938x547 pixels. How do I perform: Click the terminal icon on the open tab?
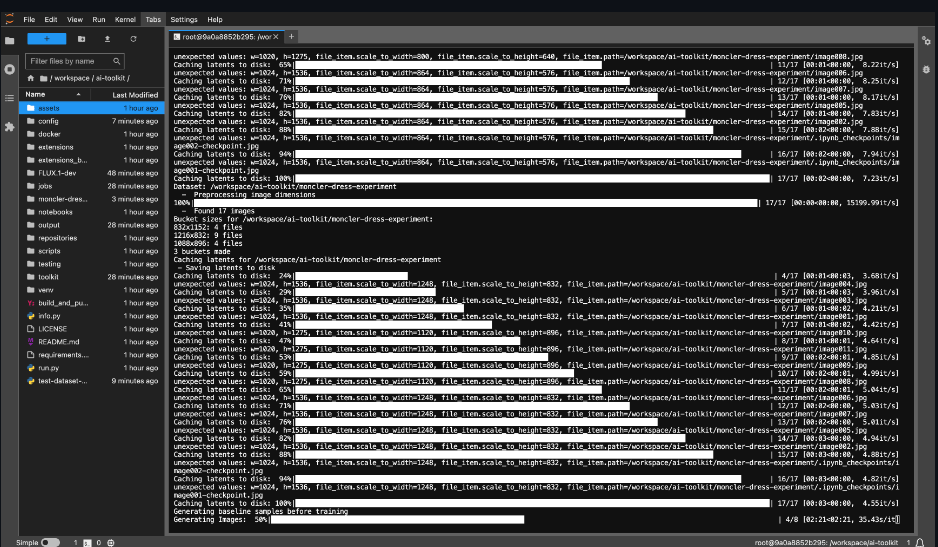pos(176,37)
